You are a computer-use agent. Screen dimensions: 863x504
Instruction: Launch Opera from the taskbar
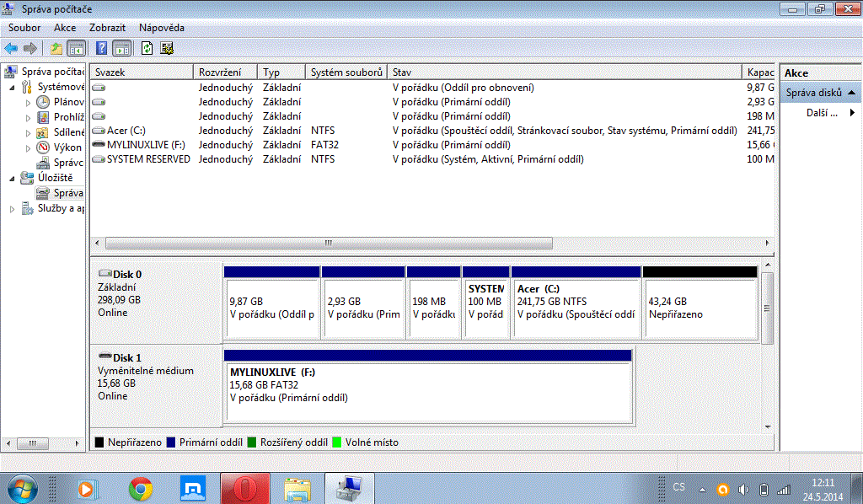point(245,489)
